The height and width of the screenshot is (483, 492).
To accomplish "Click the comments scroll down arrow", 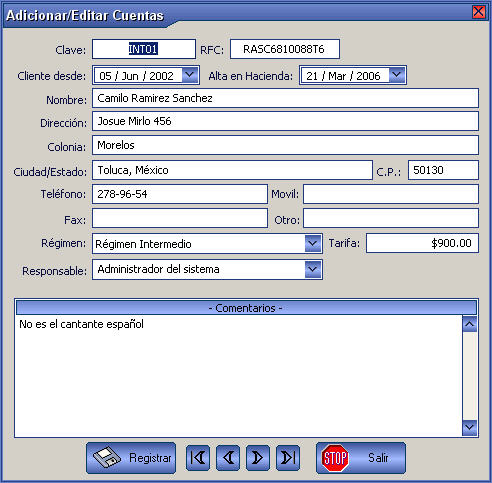I will tap(470, 427).
